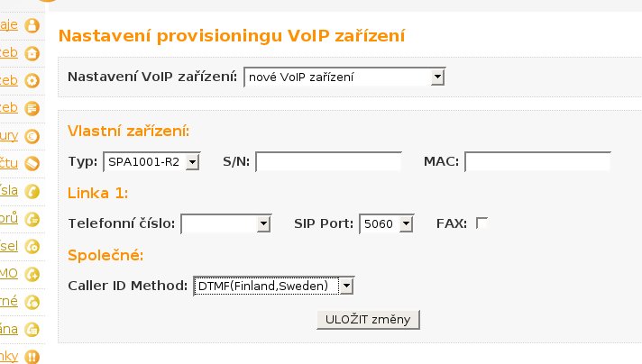Viewport: 642px width, 364px height.
Task: Click the icon beside the "ísla" sidebar link
Action: (x=32, y=191)
